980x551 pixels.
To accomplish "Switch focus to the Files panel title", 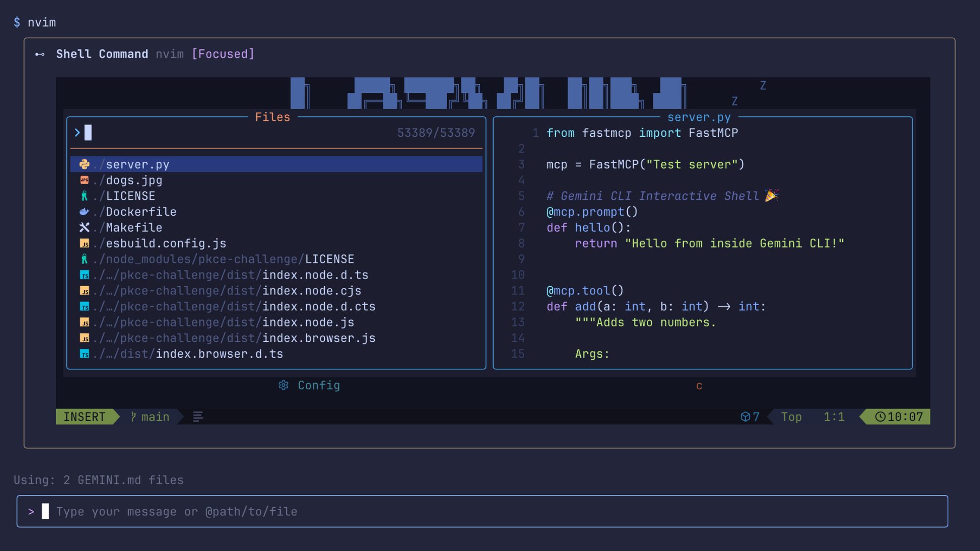I will tap(273, 117).
